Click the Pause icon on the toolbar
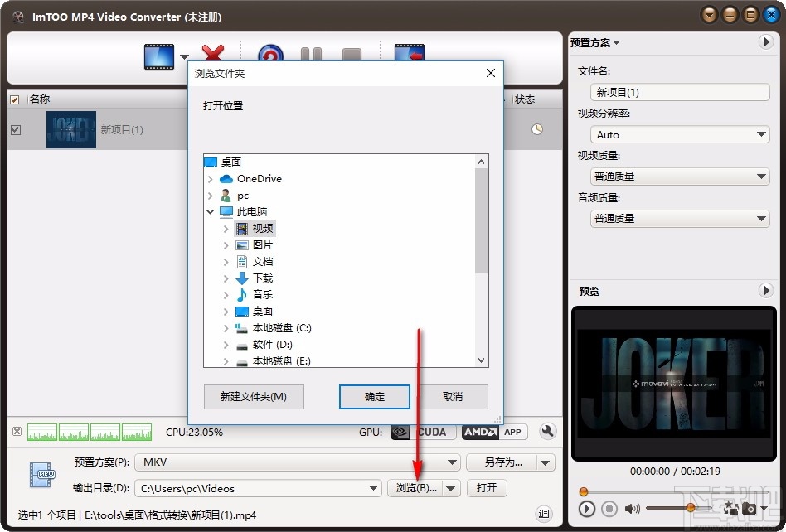The width and height of the screenshot is (786, 532). click(x=311, y=53)
